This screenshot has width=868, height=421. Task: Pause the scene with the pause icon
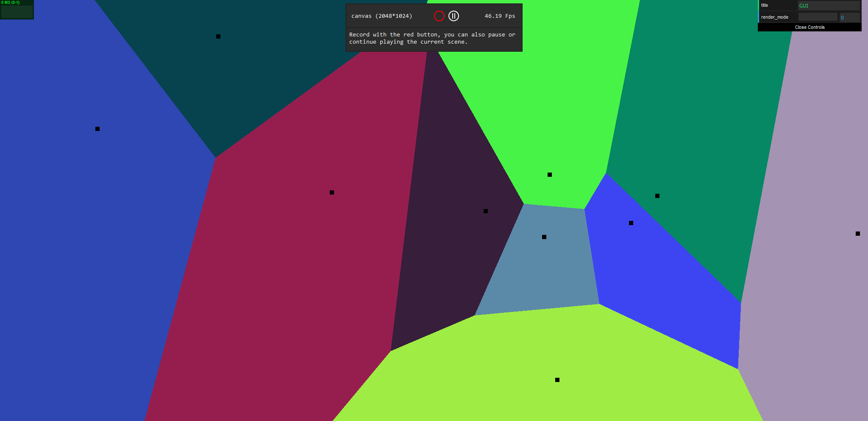click(x=453, y=16)
